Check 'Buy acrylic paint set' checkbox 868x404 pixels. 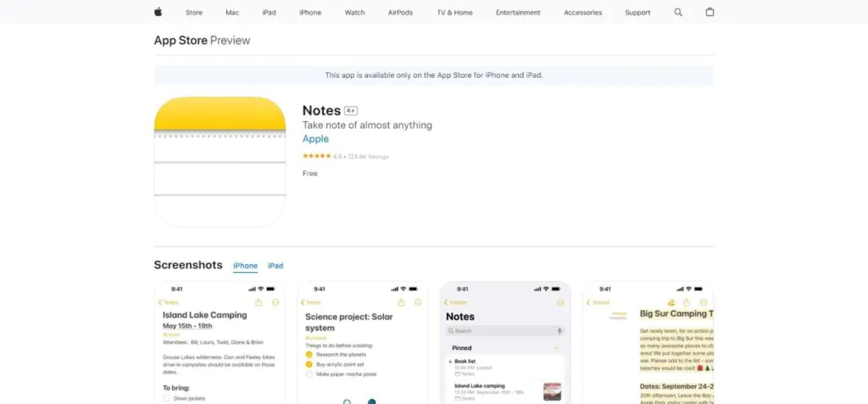pyautogui.click(x=309, y=364)
